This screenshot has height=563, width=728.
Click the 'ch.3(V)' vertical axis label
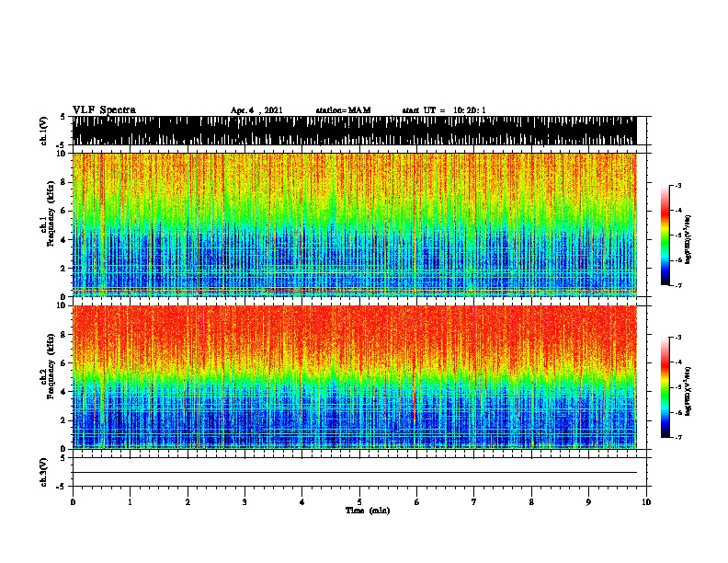click(x=44, y=472)
